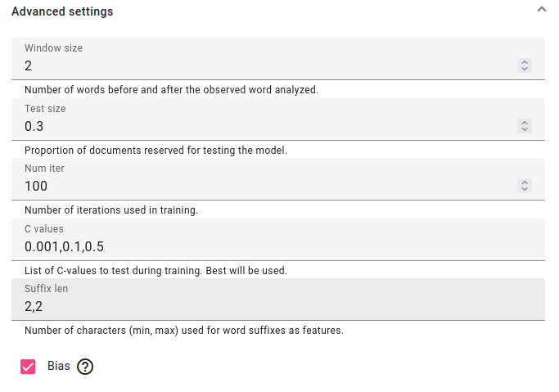This screenshot has height=392, width=559.
Task: Collapse the Advanced settings panel chevron
Action: 542,9
